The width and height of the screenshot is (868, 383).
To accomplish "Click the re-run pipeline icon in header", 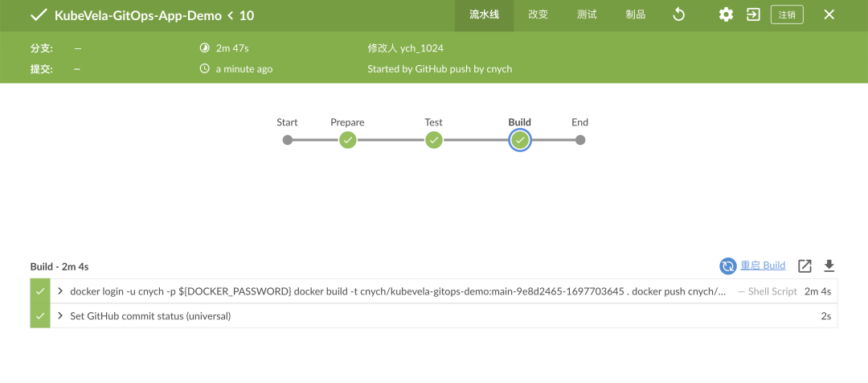I will [679, 14].
